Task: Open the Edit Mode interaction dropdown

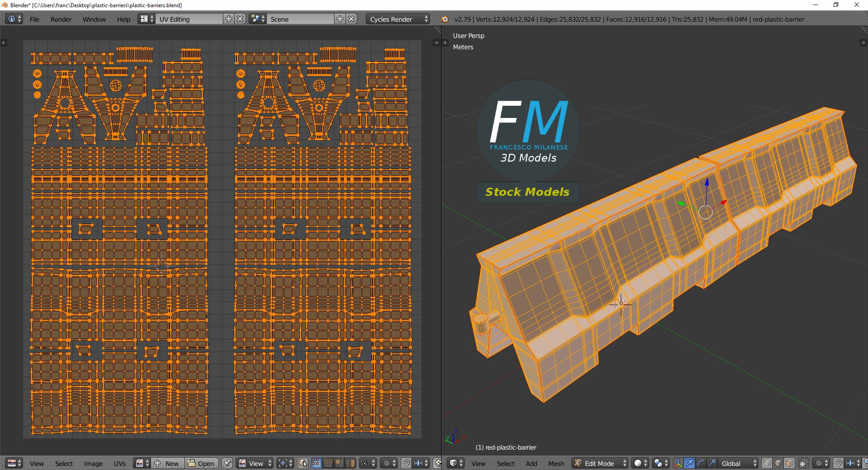Action: (600, 463)
